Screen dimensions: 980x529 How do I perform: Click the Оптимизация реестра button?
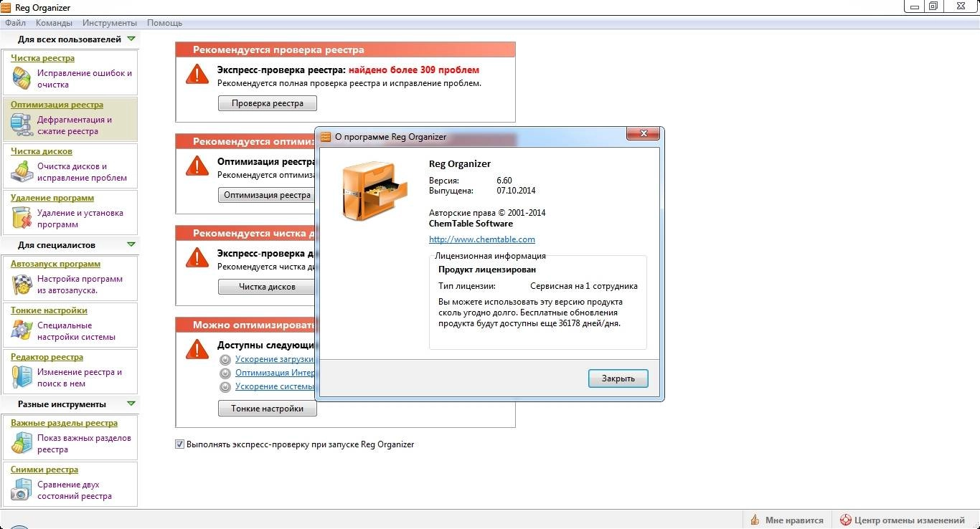(x=267, y=195)
